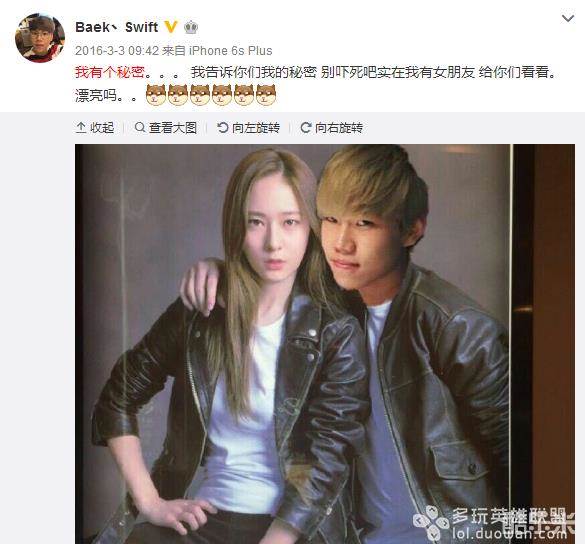Click the gold V verified badge
Viewport: 585px width, 544px height.
(171, 27)
